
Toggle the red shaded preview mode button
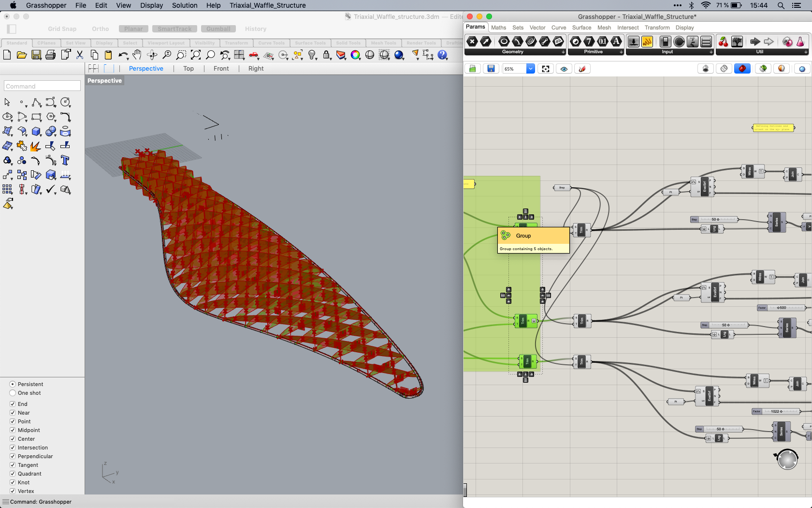tap(742, 69)
